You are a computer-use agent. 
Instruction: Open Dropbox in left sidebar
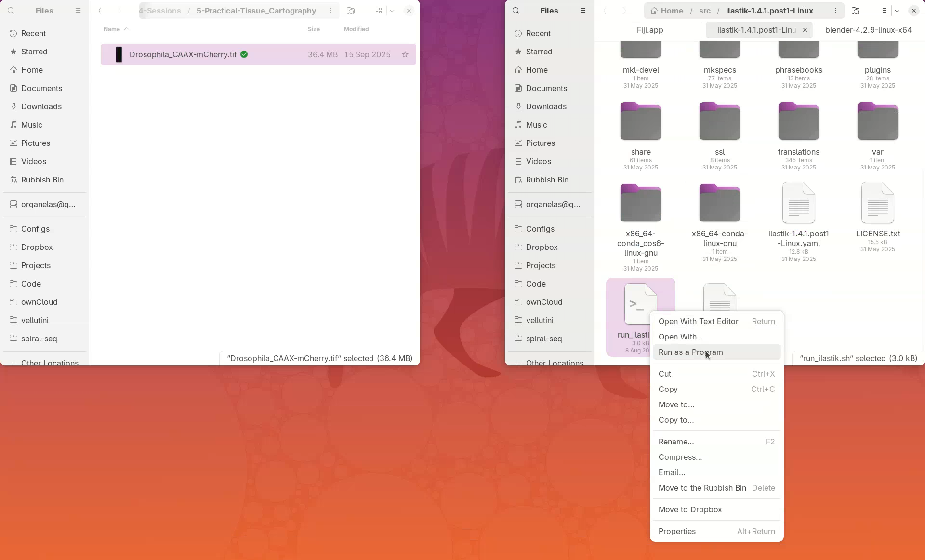point(37,247)
